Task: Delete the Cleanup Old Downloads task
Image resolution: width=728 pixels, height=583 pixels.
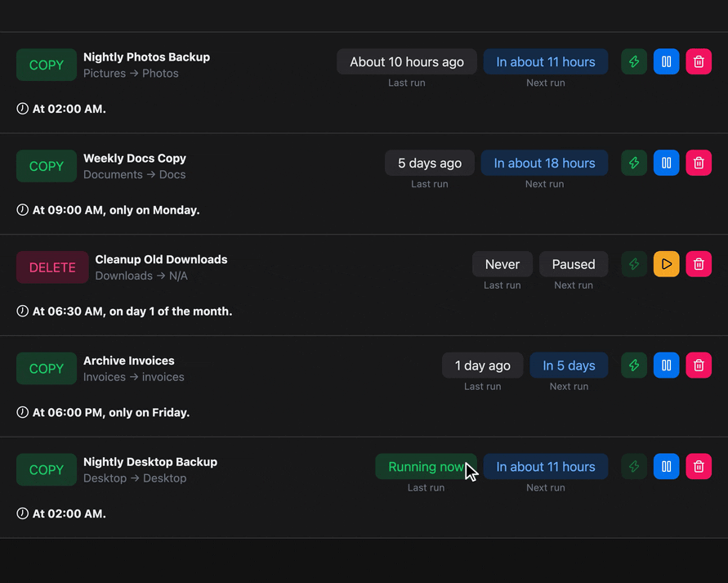Action: [x=699, y=264]
